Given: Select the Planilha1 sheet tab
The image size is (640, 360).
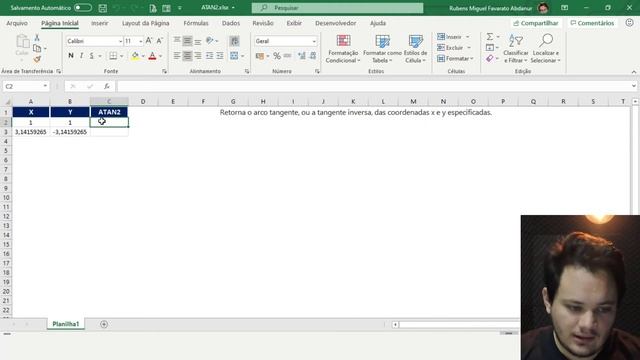Looking at the screenshot, I should pyautogui.click(x=66, y=324).
